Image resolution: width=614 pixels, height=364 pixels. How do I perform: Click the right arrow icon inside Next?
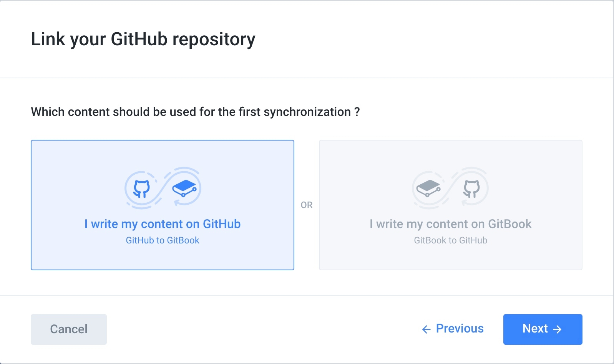point(557,329)
